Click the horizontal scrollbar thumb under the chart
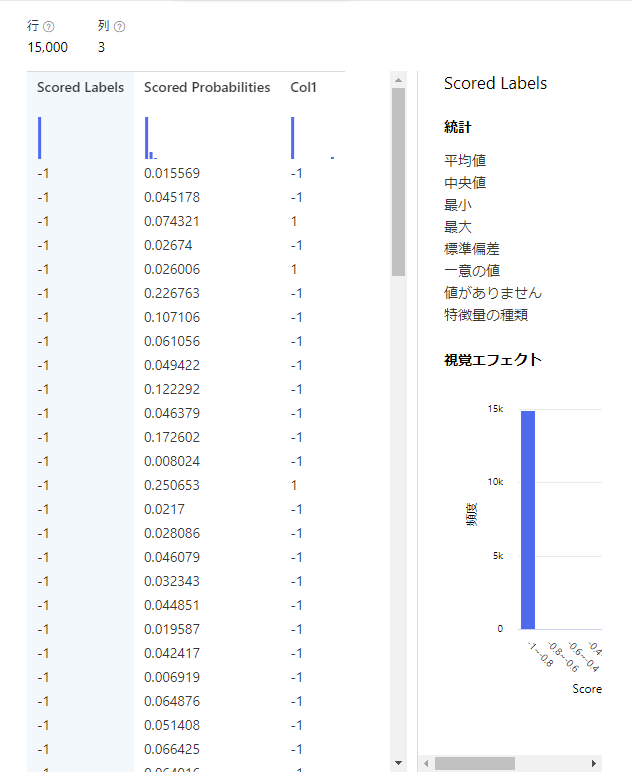The width and height of the screenshot is (632, 779). pyautogui.click(x=474, y=763)
